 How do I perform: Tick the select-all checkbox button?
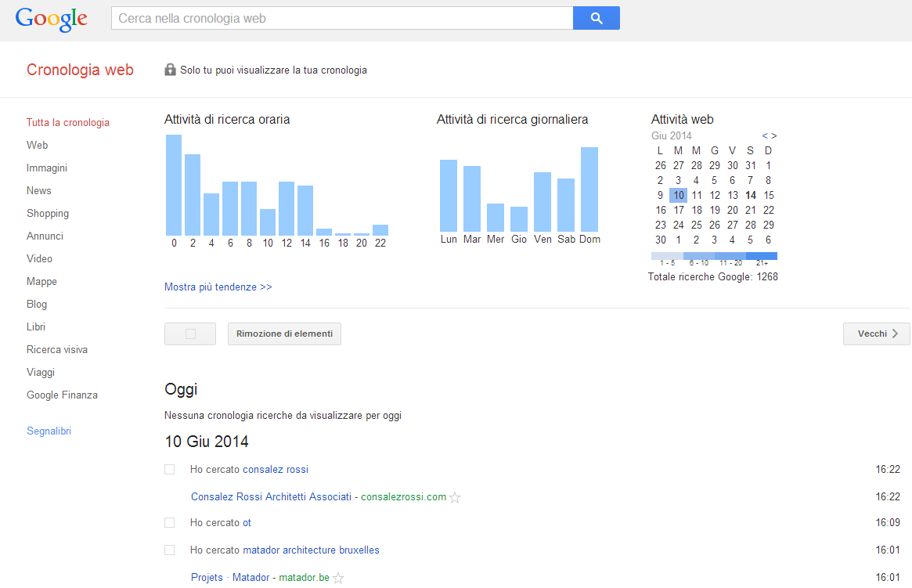[190, 334]
